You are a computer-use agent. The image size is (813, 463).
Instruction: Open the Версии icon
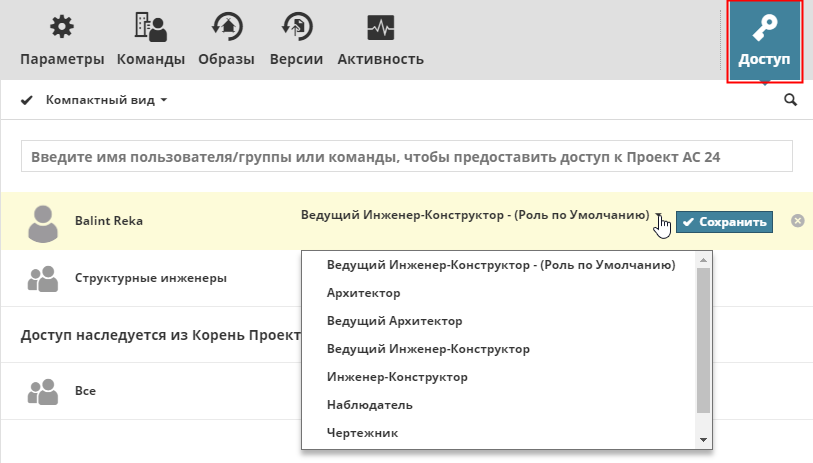(296, 28)
